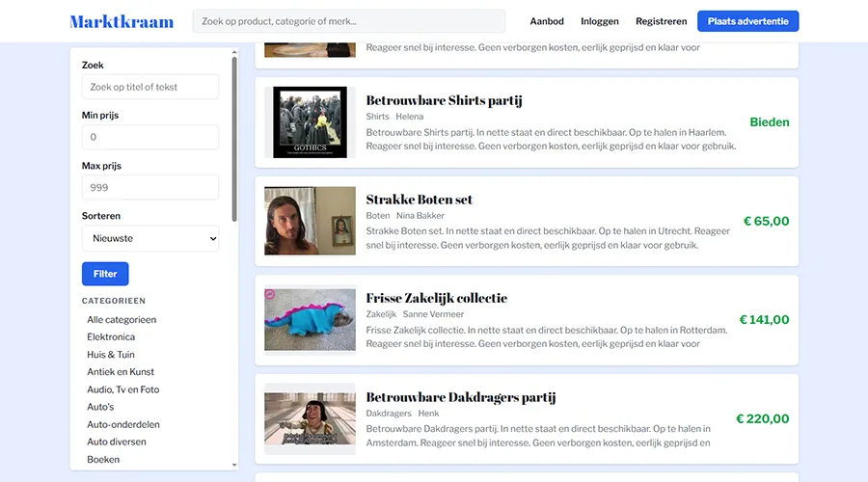
Task: Select the Max prijs field
Action: click(x=150, y=188)
